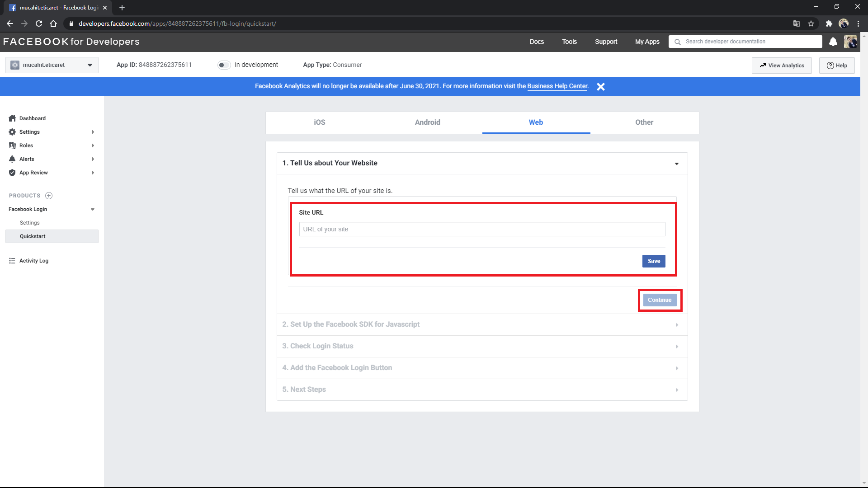Viewport: 868px width, 488px height.
Task: Open the mucahit.eticaret app selector dropdown
Action: pyautogui.click(x=52, y=65)
